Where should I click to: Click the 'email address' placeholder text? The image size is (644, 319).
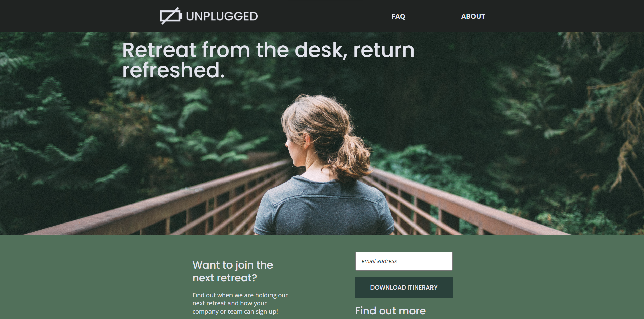point(379,261)
